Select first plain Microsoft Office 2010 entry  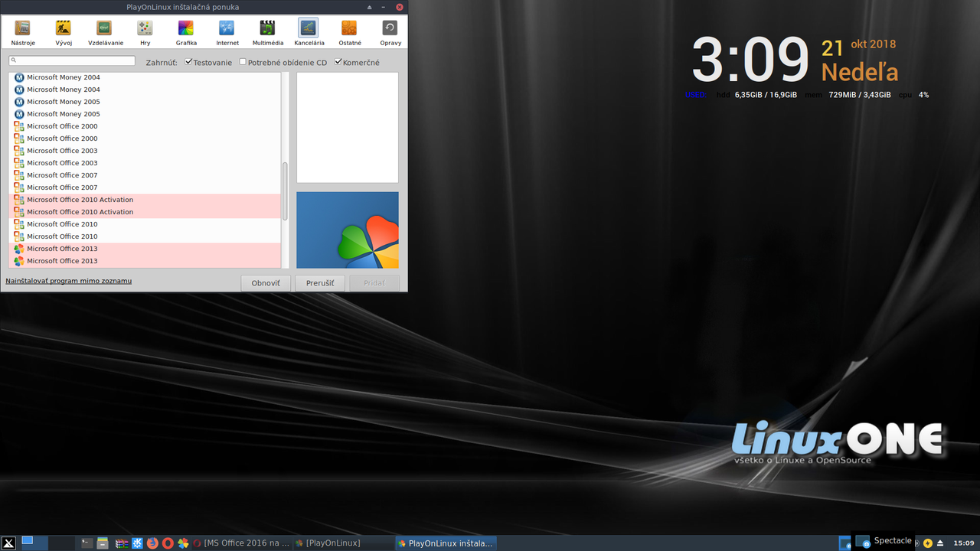click(x=145, y=224)
